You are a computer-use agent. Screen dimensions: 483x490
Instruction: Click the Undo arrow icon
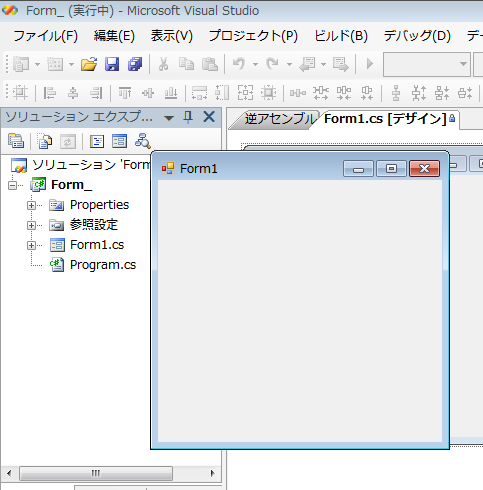tap(239, 63)
